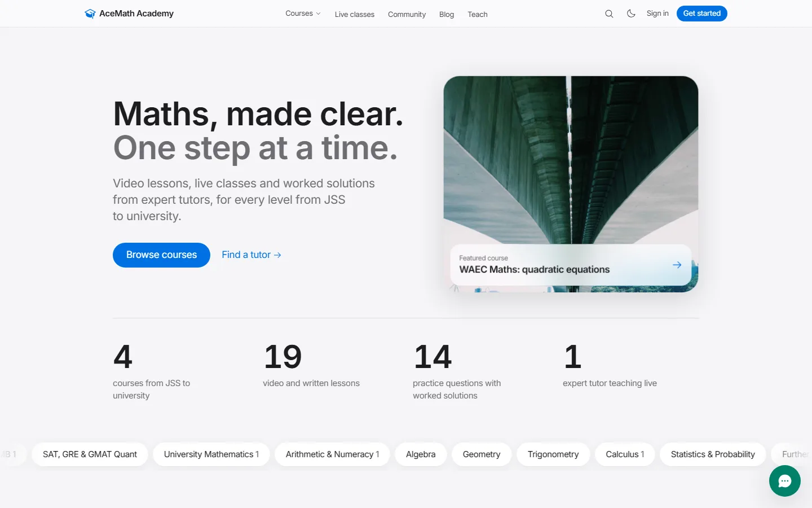
Task: Open the search magnifier icon
Action: click(609, 14)
